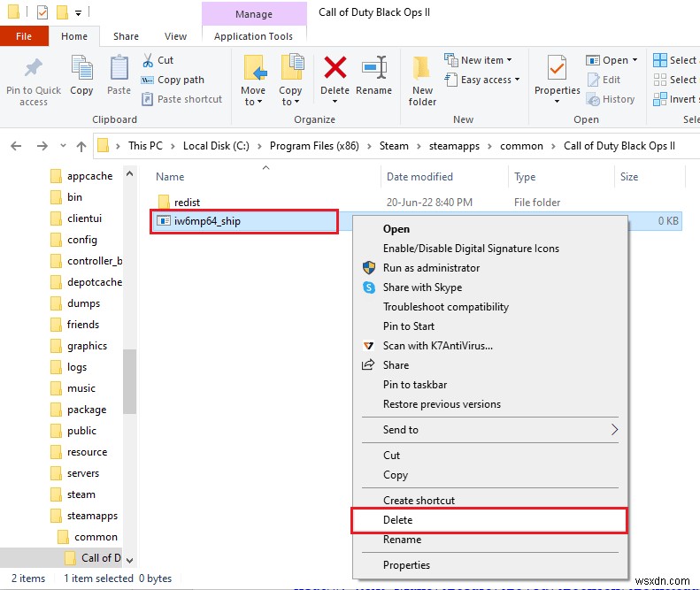Click the Up one level arrow

pos(81,146)
